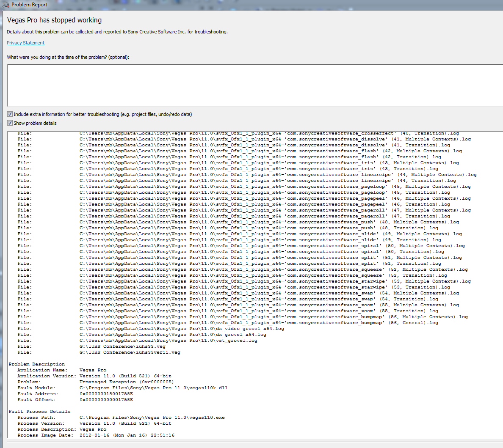
Task: Click the push (48, Multiple Contexts).log line
Action: pos(238,222)
